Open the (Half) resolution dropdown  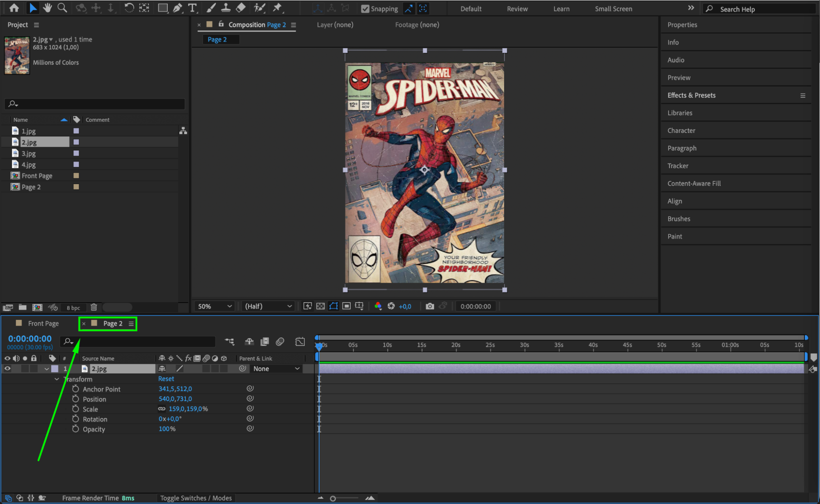[x=268, y=306]
